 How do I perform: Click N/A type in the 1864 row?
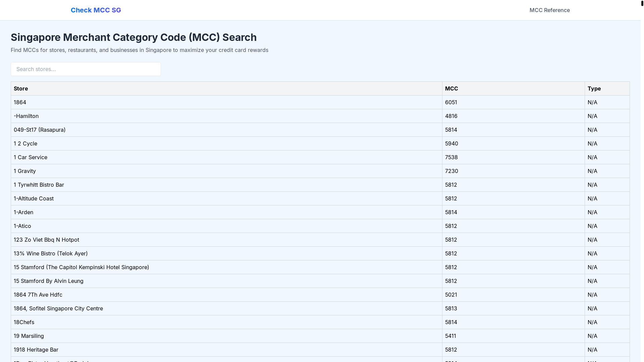(x=607, y=102)
